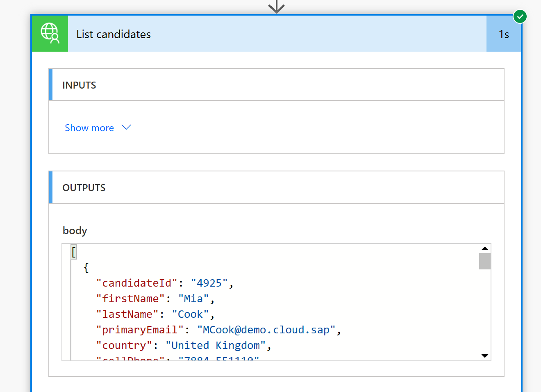The width and height of the screenshot is (541, 392).
Task: Click the opening square bracket in body
Action: [74, 252]
